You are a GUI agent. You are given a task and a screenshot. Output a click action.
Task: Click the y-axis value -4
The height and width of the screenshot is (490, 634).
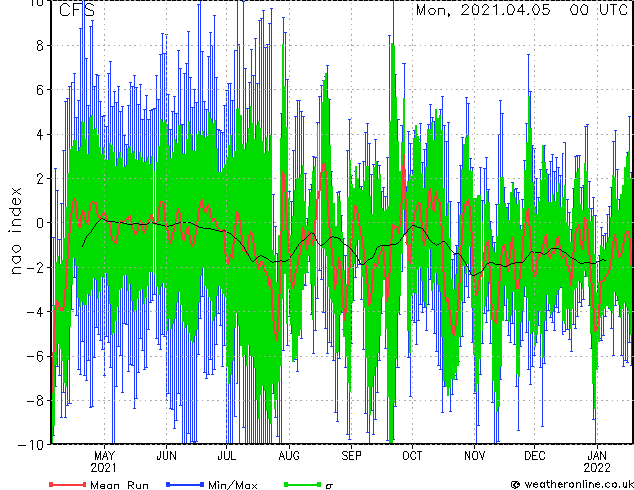point(35,312)
